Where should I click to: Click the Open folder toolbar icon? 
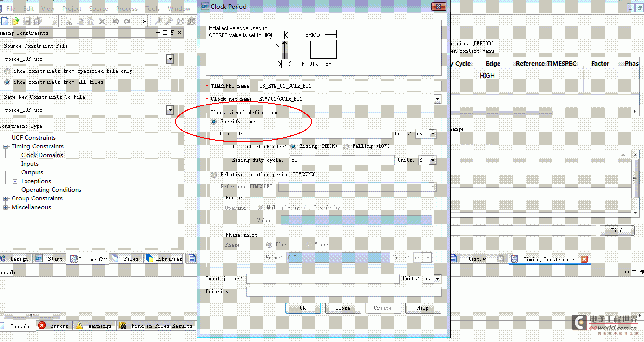click(x=15, y=21)
